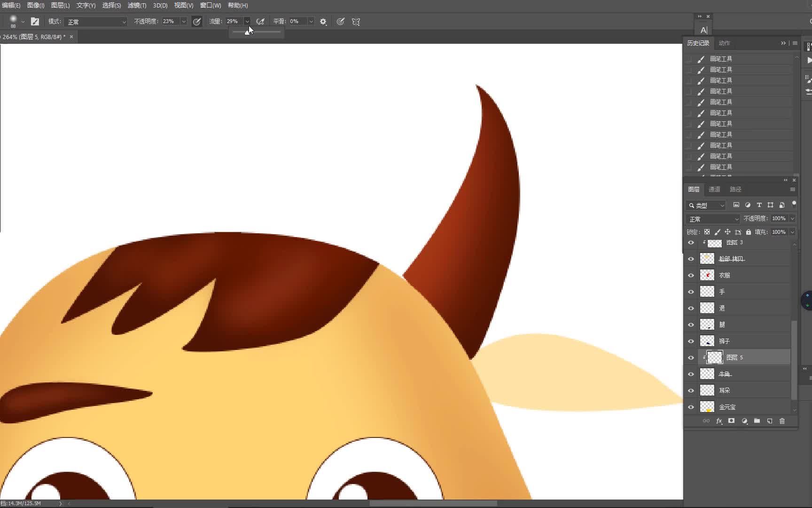Filter layers by adjustment layer type
The width and height of the screenshot is (812, 508).
click(x=748, y=205)
